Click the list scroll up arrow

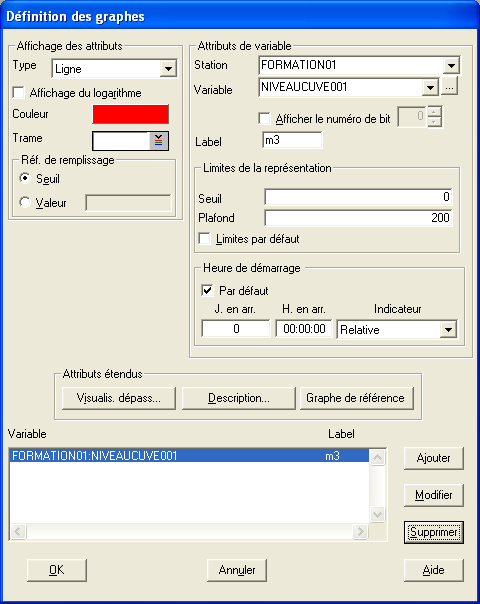378,458
